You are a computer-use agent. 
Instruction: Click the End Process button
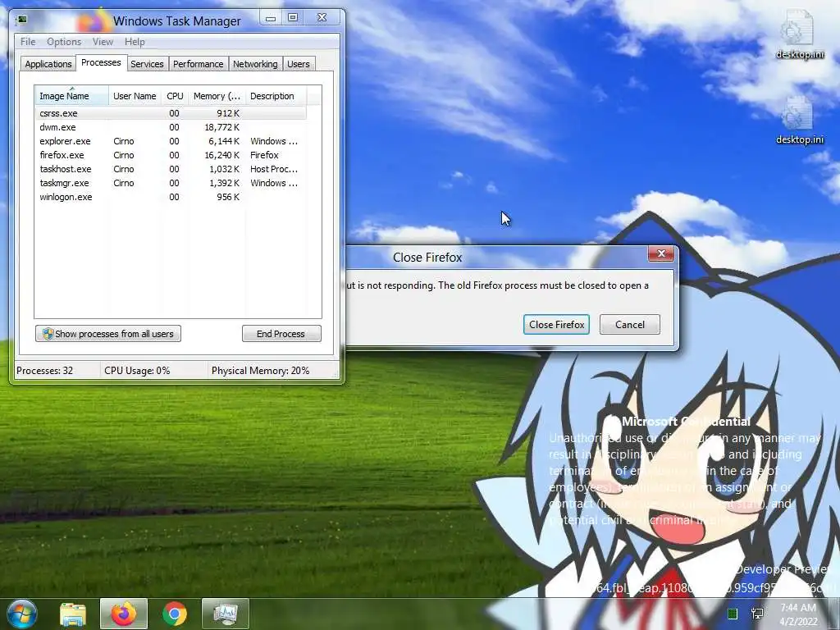pos(281,334)
